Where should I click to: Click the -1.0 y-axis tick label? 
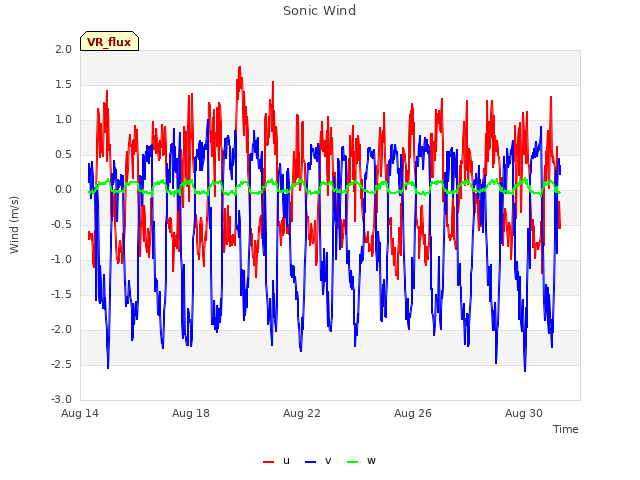pos(62,260)
